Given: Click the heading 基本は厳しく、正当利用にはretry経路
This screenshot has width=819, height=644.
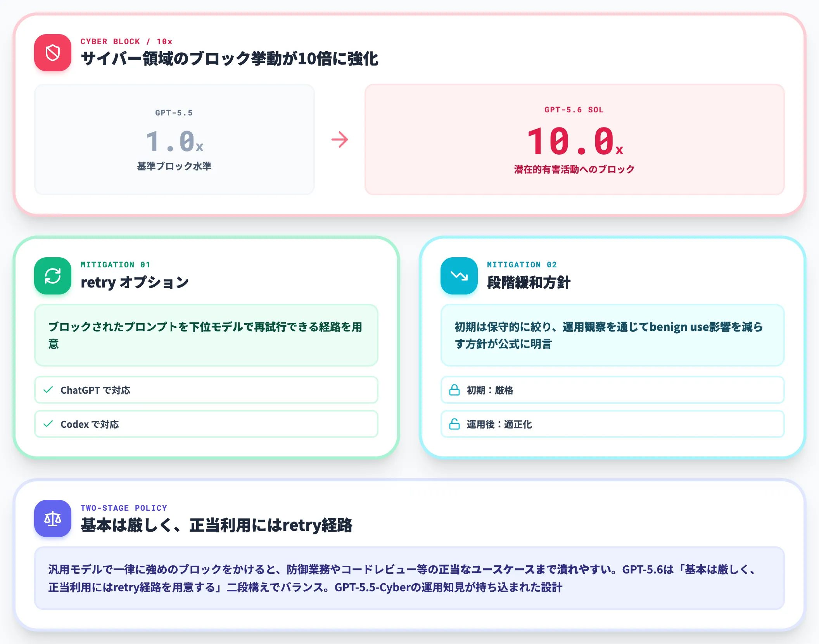Looking at the screenshot, I should coord(216,525).
